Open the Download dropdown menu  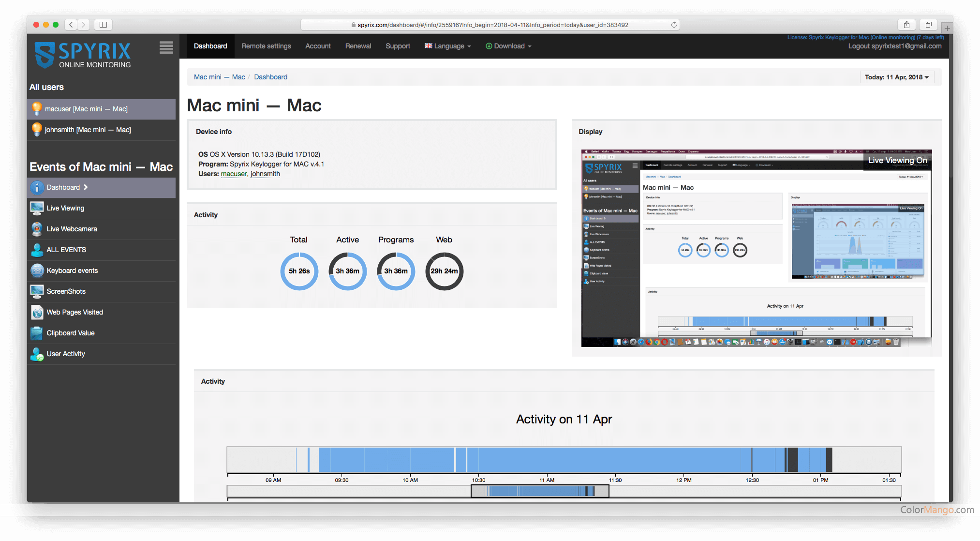(x=509, y=46)
